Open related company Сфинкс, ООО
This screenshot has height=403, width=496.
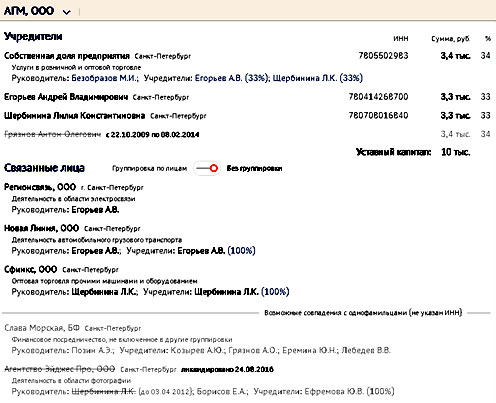31,269
